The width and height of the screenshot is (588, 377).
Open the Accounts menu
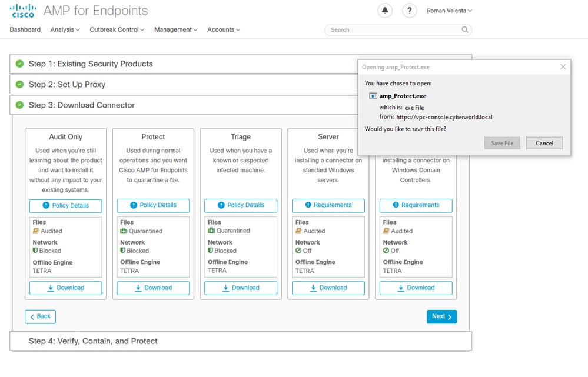(x=224, y=29)
